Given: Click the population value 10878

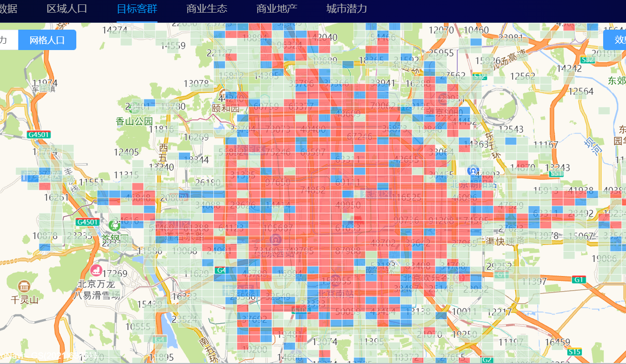Looking at the screenshot, I should coord(45,236).
